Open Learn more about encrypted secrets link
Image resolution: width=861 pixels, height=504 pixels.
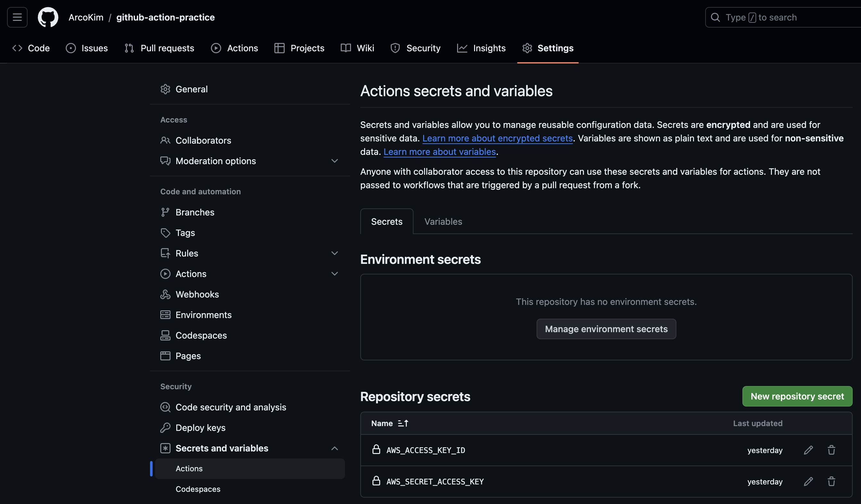[497, 139]
